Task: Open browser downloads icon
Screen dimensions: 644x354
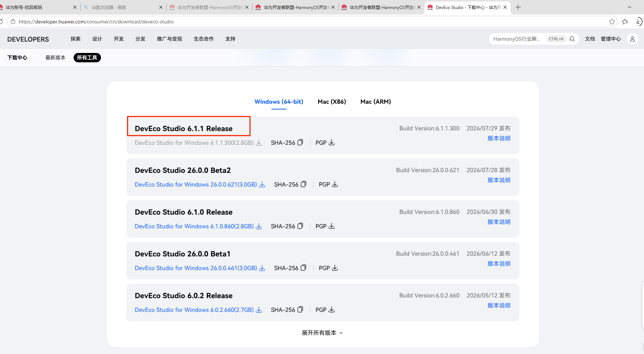Action: tap(638, 22)
